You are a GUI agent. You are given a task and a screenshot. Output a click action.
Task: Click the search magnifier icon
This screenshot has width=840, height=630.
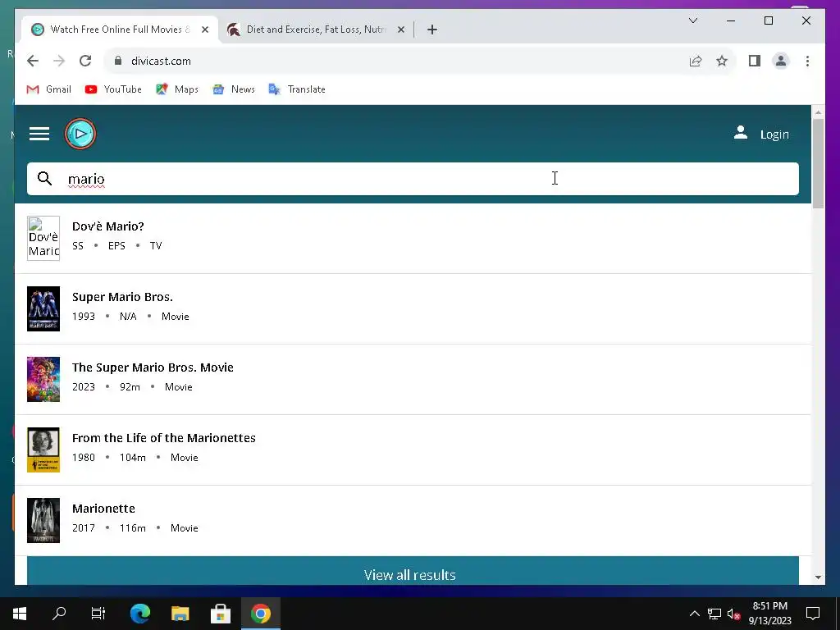tap(45, 178)
